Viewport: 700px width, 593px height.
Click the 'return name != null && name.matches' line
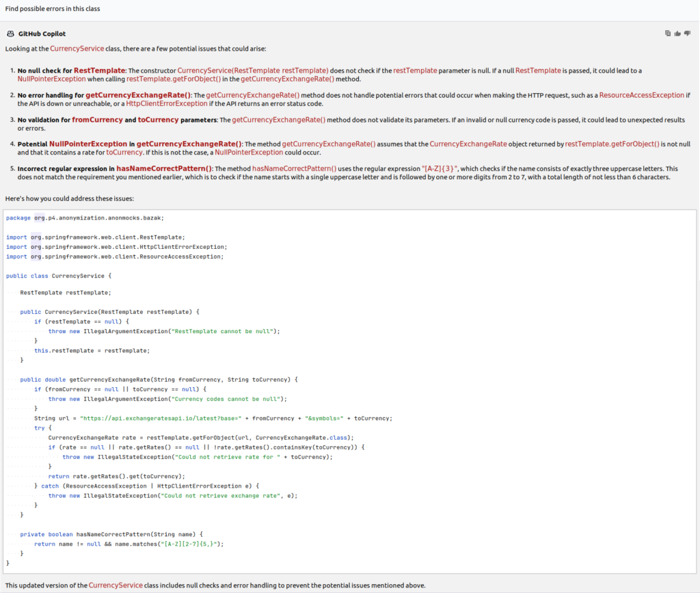pyautogui.click(x=129, y=544)
